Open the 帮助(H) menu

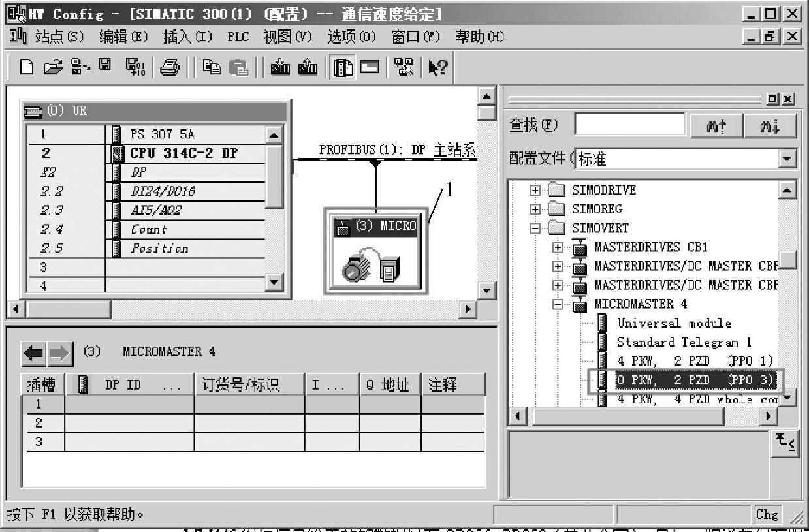[480, 37]
